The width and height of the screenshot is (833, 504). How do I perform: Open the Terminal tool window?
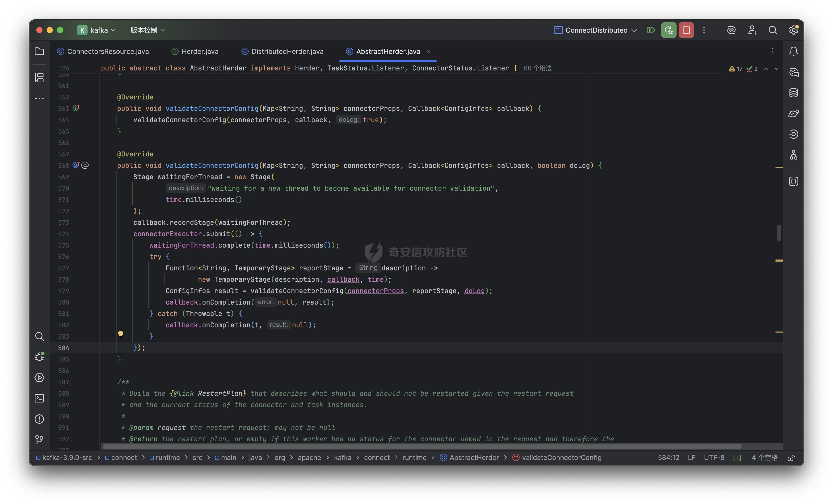40,398
